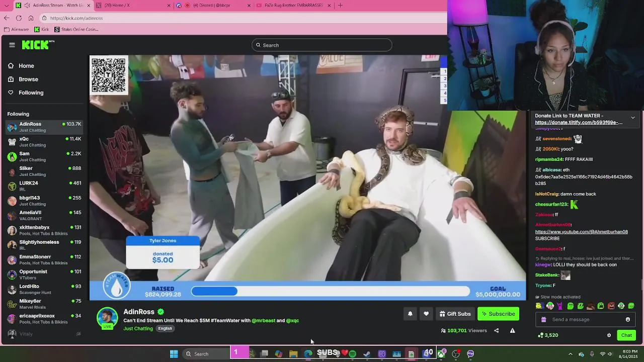The height and width of the screenshot is (362, 644).
Task: Reload the page with refresh icon
Action: tap(19, 18)
